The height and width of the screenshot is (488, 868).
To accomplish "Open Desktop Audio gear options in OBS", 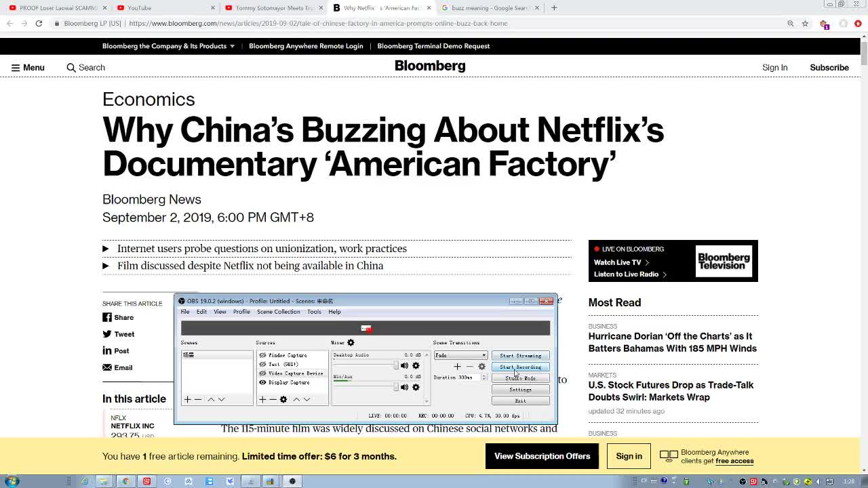I will [416, 365].
